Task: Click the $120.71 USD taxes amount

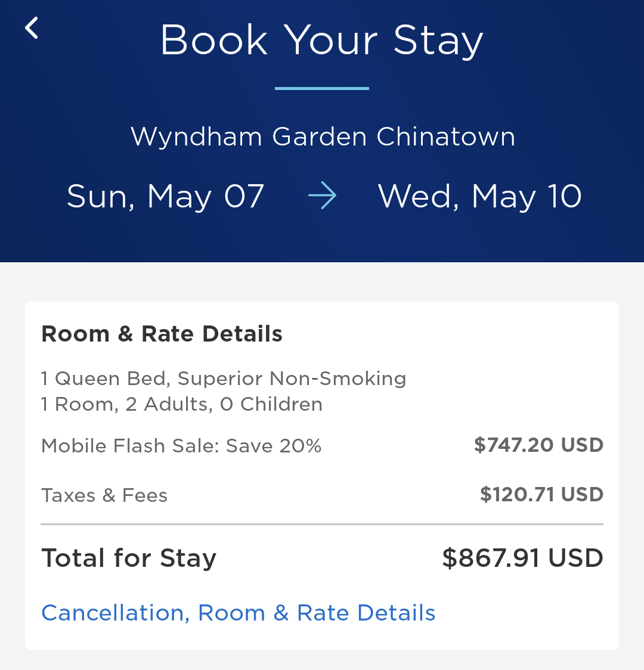Action: 541,494
